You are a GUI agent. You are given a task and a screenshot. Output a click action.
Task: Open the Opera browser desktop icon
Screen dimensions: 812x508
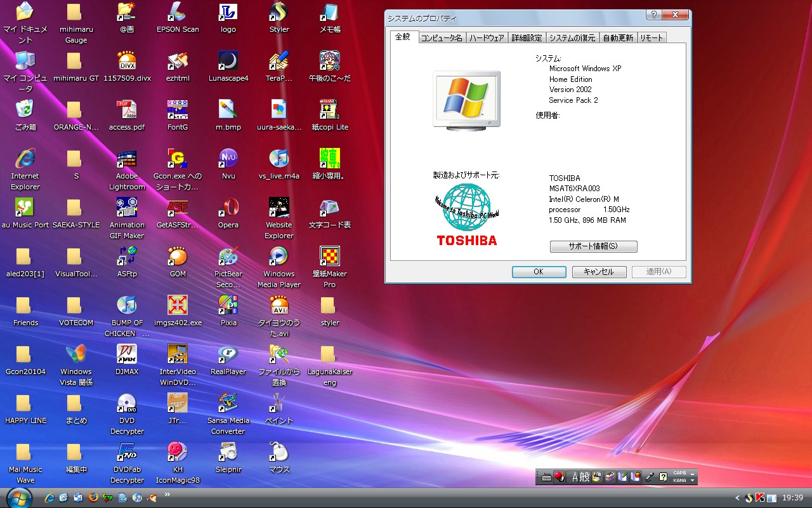click(x=228, y=213)
